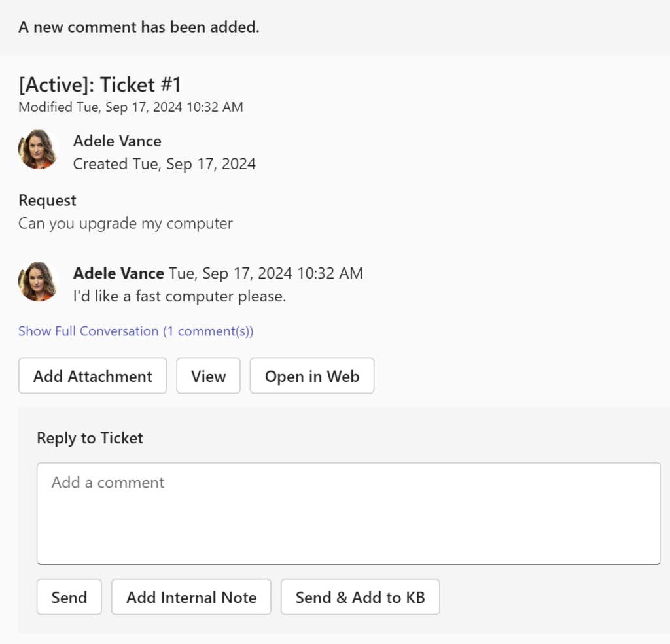Viewport: 670px width, 644px height.
Task: Click the Created Tue, Sep 17, 2024 text
Action: (x=164, y=163)
